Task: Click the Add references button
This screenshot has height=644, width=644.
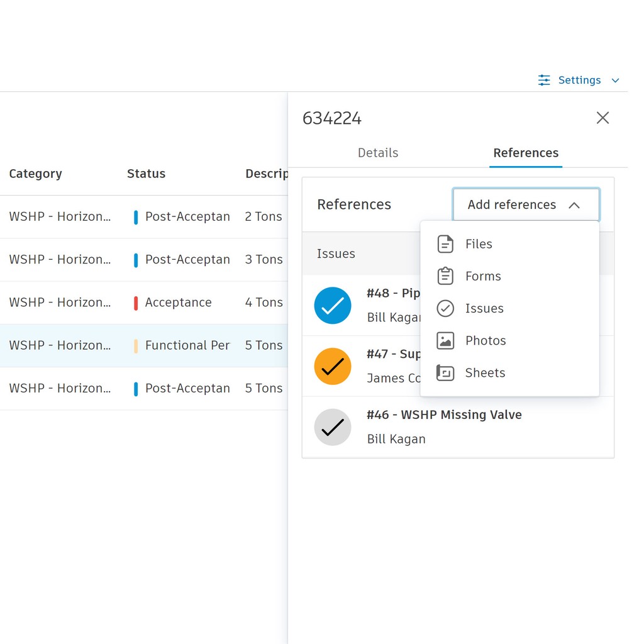Action: [x=512, y=204]
